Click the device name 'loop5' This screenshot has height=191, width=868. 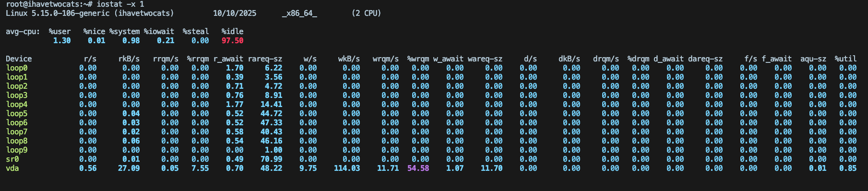[17, 114]
